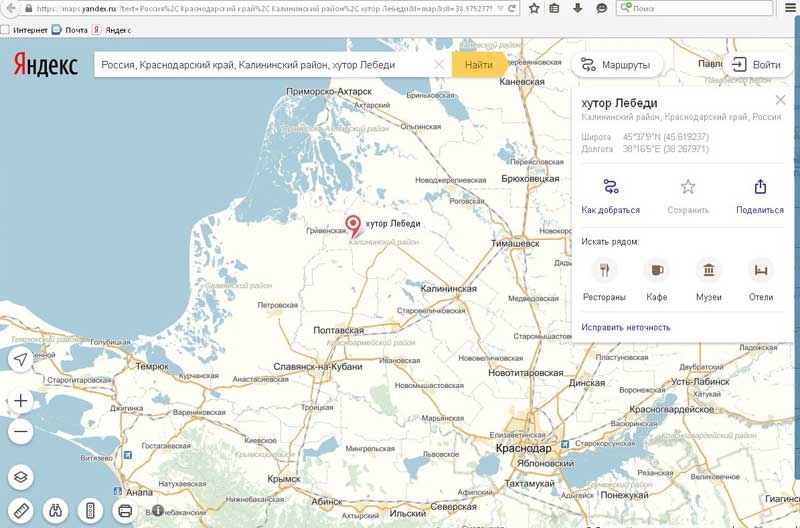This screenshot has width=800, height=528.
Task: Click the Yandex logo
Action: 45,65
